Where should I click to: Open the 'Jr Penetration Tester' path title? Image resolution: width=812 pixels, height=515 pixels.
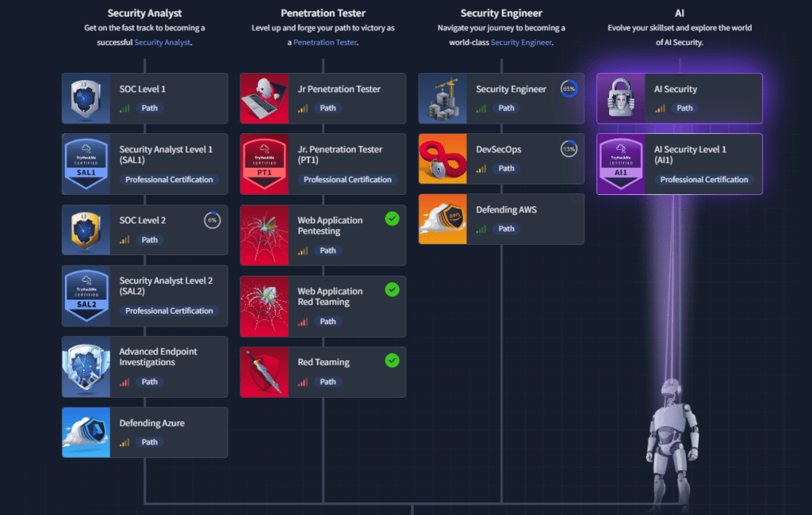(x=339, y=89)
